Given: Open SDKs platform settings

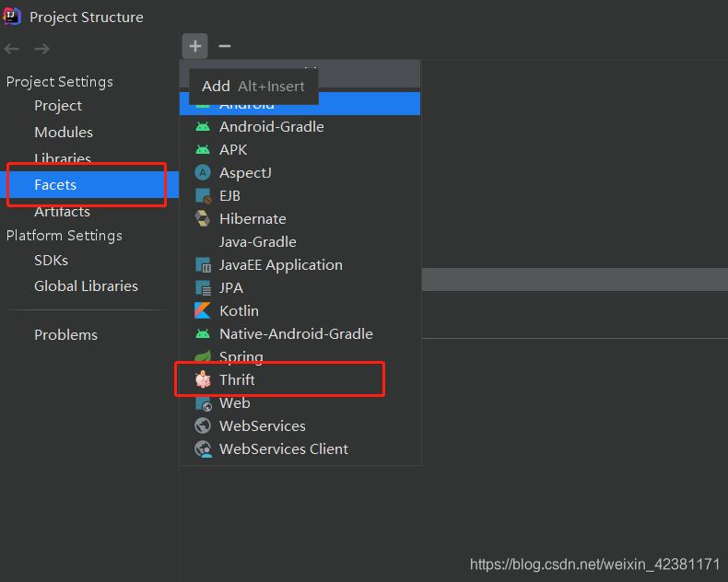Looking at the screenshot, I should (x=51, y=261).
